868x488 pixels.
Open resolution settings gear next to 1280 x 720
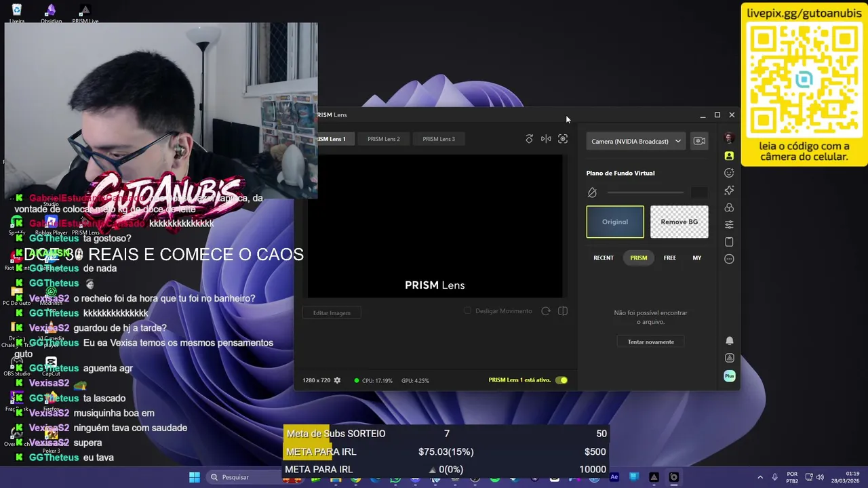pos(337,380)
